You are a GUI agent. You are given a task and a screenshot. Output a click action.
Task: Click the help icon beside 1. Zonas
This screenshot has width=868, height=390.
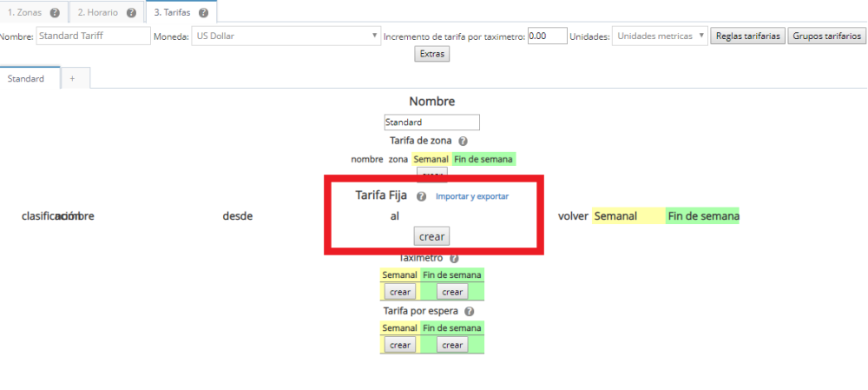(55, 13)
